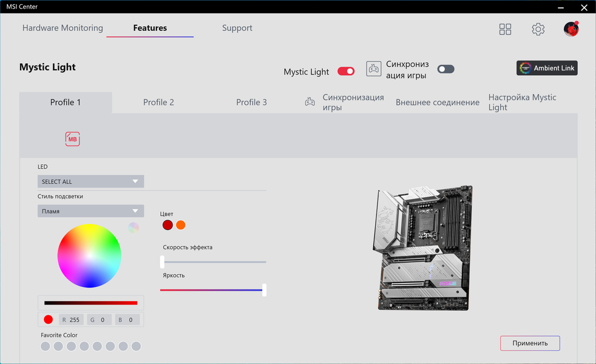The image size is (596, 364).
Task: Open the user profile avatar
Action: [x=571, y=29]
